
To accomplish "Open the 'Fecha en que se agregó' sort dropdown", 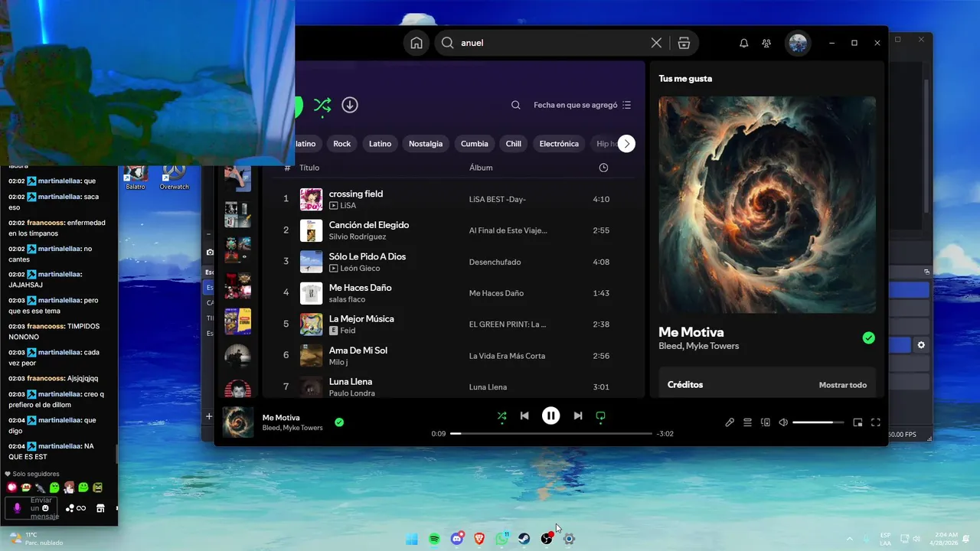I will coord(583,105).
